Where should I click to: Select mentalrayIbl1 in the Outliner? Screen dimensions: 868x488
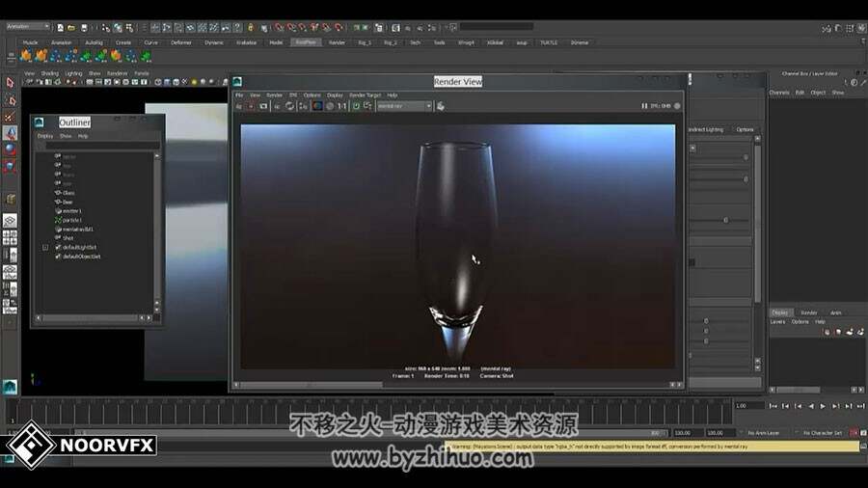pos(77,230)
